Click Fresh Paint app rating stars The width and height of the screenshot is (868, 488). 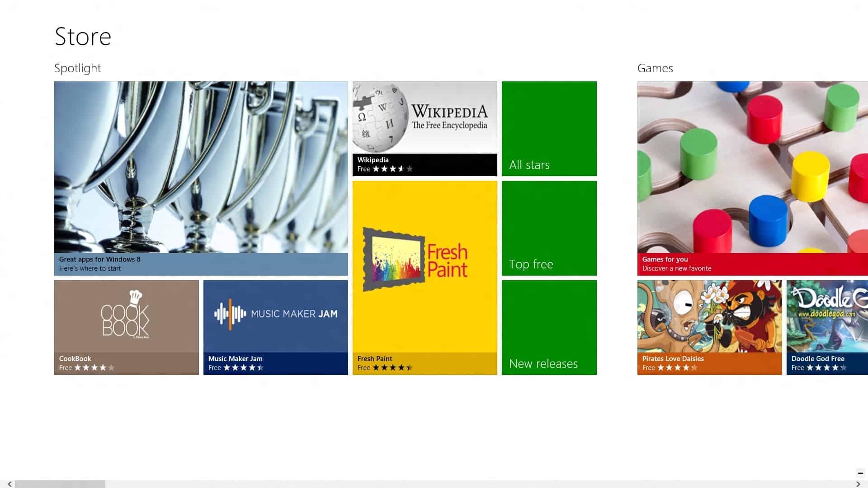click(x=391, y=368)
